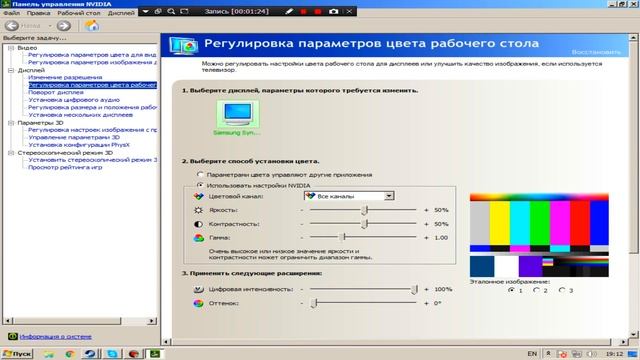Open the back-history dropdown arrow near Назад
This screenshot has height=360, width=640.
tap(50, 26)
